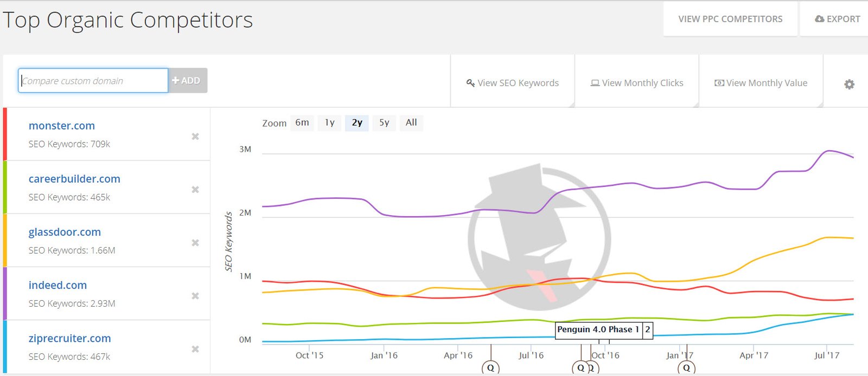Click 'SEO Keywords: 1.66M' text
Image resolution: width=868 pixels, height=376 pixels.
(x=72, y=250)
